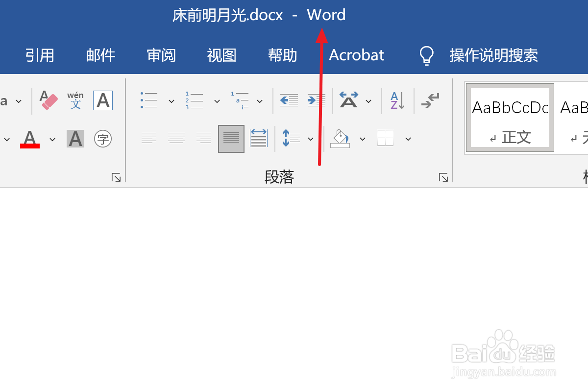
Task: Switch to the 视图 View tab
Action: [222, 55]
